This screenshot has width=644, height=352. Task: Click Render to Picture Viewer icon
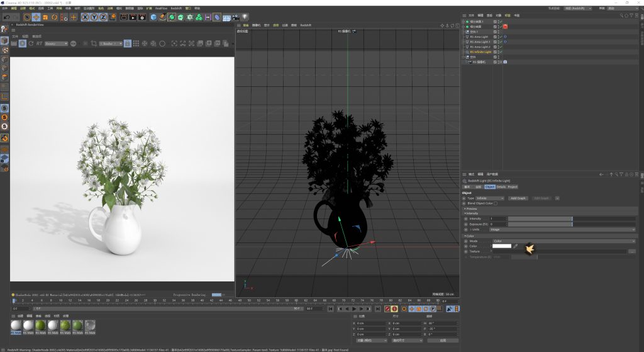pyautogui.click(x=133, y=17)
